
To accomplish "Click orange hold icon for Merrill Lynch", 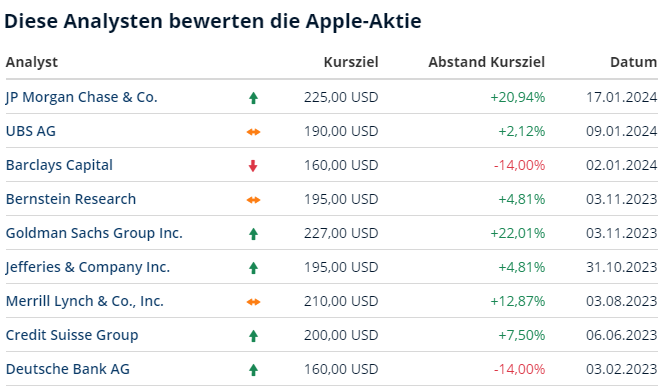I will [253, 302].
